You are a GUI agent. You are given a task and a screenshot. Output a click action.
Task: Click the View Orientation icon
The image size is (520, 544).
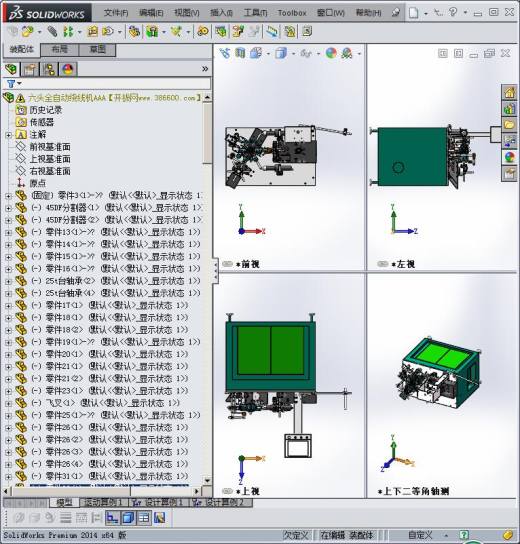pos(256,53)
